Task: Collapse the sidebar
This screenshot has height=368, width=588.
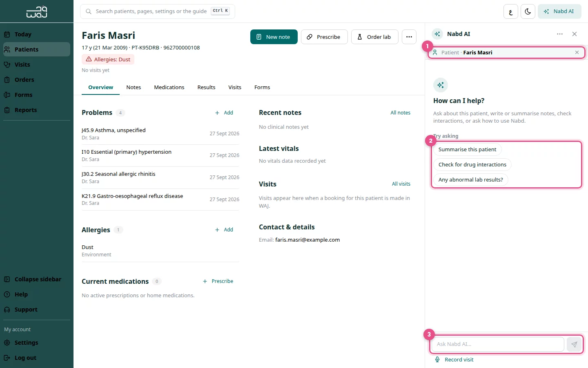Action: (x=37, y=279)
